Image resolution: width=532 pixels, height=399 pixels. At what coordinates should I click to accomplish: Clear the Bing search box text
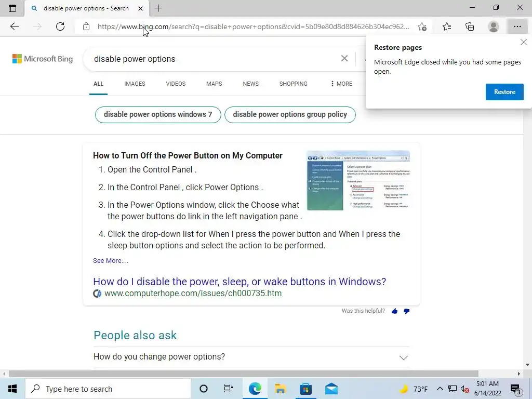click(x=344, y=58)
